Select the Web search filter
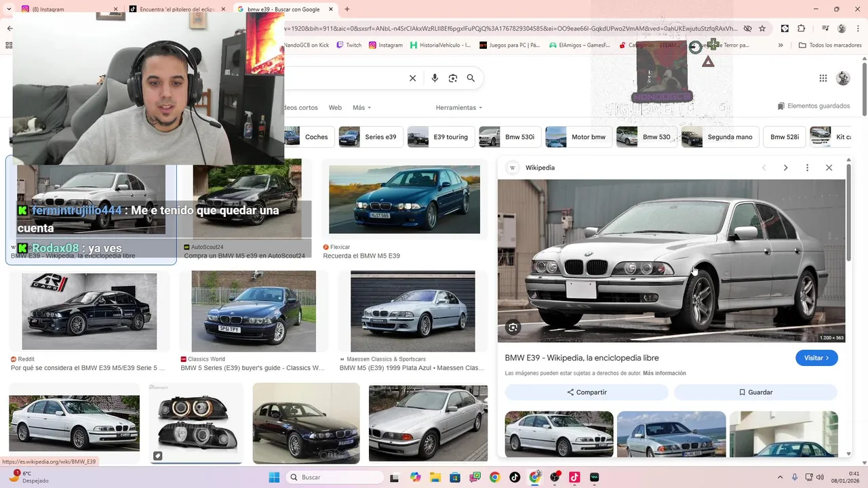The width and height of the screenshot is (868, 488). click(335, 108)
